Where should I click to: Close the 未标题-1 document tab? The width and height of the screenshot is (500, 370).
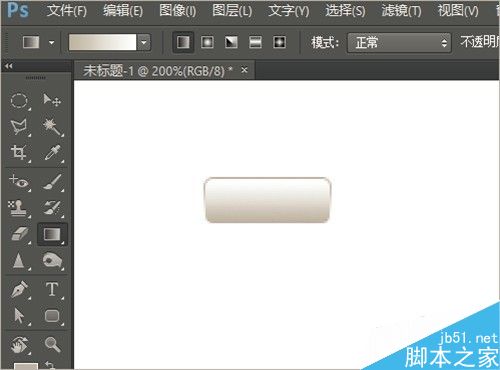244,70
